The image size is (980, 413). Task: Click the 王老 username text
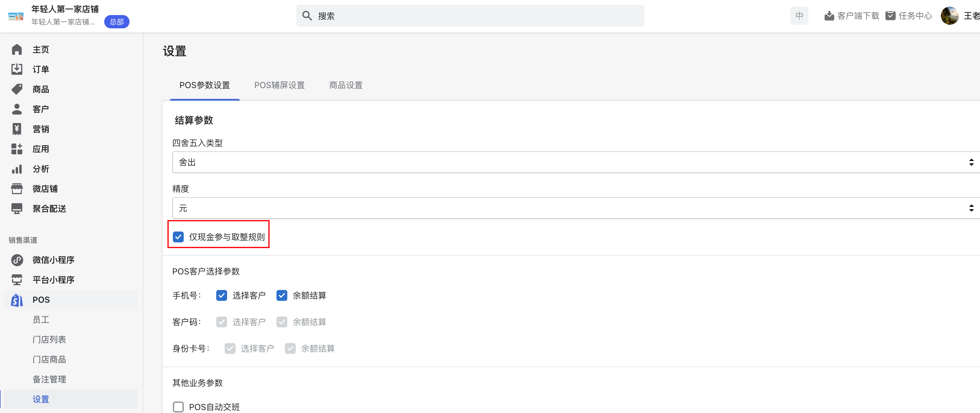pos(972,16)
